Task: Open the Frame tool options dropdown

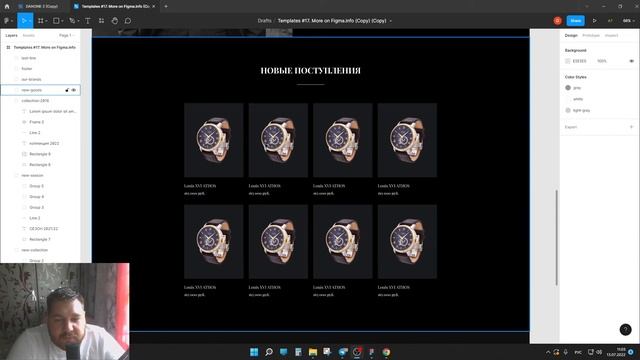Action: tap(46, 21)
